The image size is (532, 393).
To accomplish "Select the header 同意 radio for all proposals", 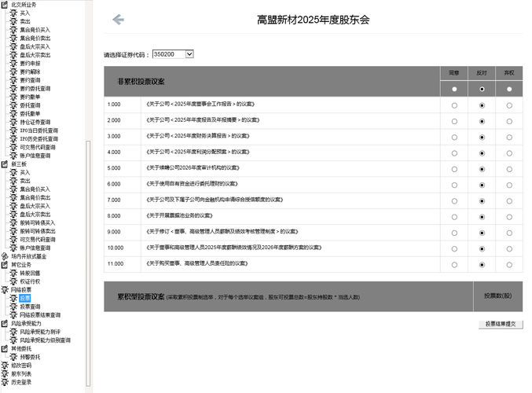I will pyautogui.click(x=454, y=89).
